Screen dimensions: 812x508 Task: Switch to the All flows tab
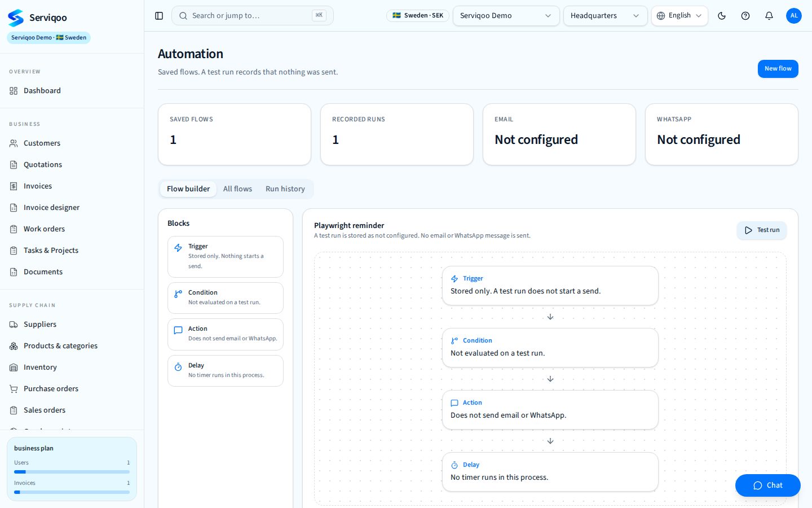237,189
